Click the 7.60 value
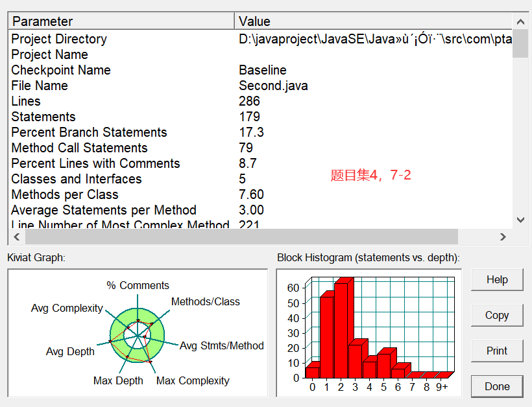The image size is (532, 407). 251,195
